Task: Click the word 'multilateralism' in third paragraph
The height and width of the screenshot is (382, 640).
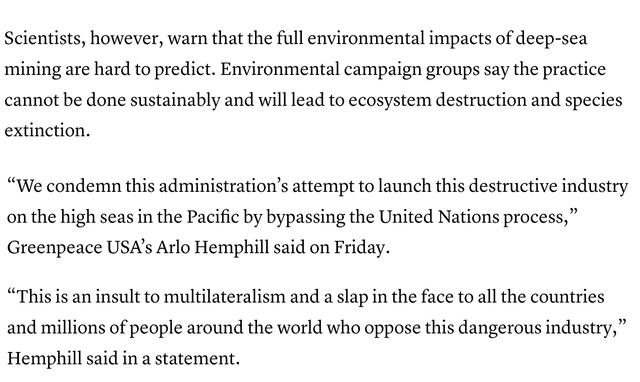Action: click(x=224, y=297)
